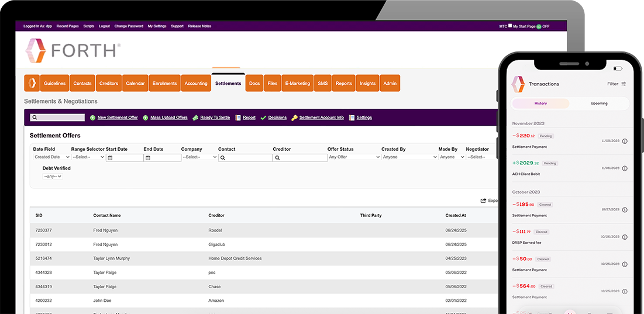Open the Created By dropdown
Screen dimensions: 644x314
[x=409, y=157]
